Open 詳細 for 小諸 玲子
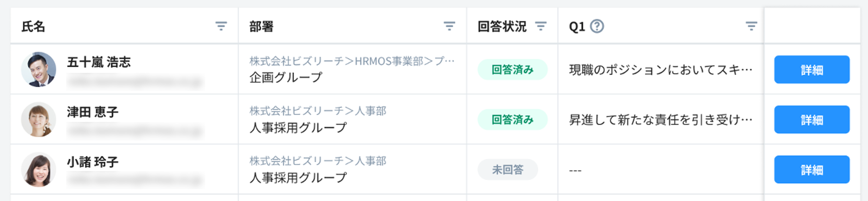 point(811,170)
